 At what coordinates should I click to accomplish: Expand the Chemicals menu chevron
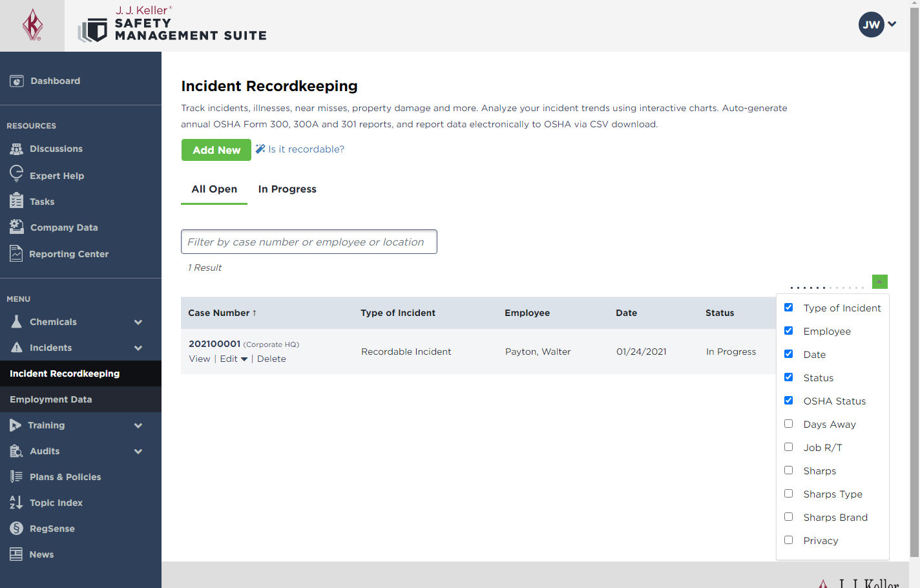click(x=138, y=322)
